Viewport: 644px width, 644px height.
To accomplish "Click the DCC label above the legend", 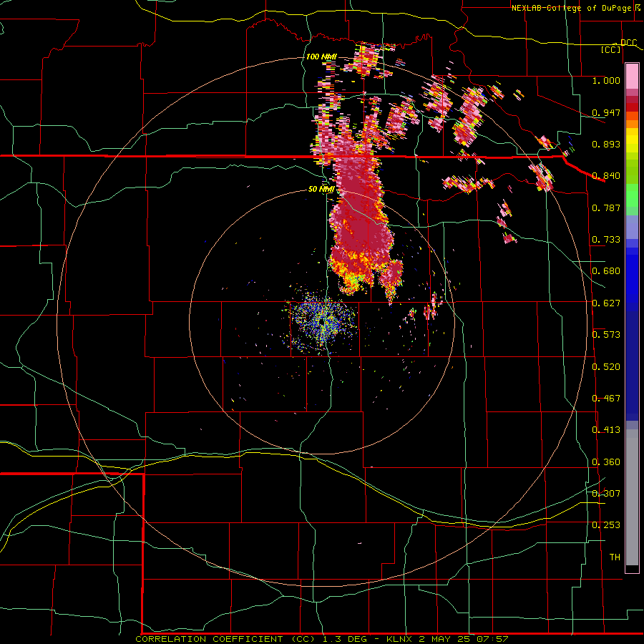I will 628,43.
